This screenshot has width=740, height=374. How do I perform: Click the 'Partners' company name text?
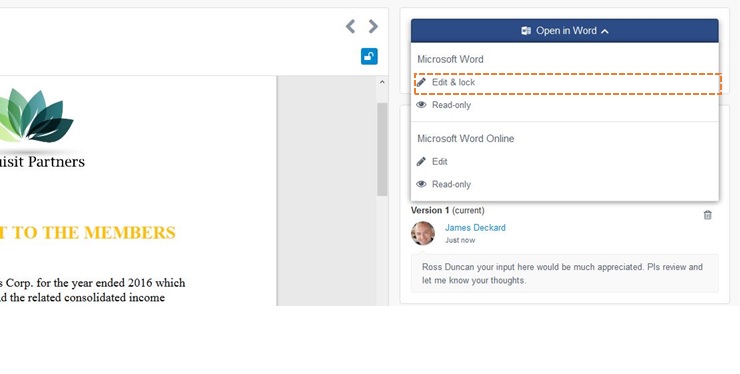coord(56,162)
